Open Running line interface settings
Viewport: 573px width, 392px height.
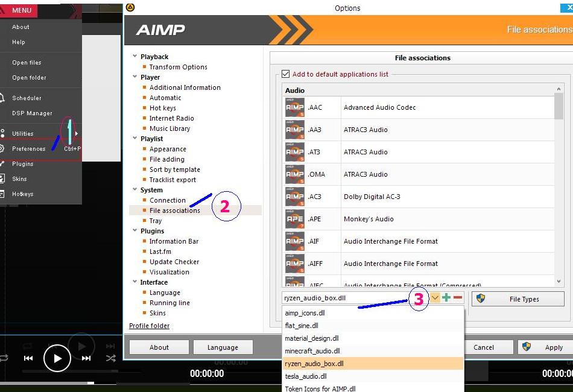(169, 303)
